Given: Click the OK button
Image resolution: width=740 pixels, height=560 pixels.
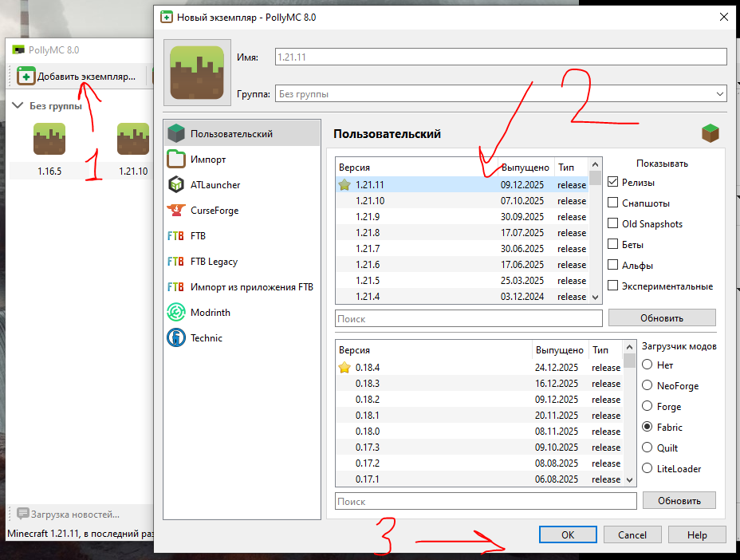Looking at the screenshot, I should (568, 534).
